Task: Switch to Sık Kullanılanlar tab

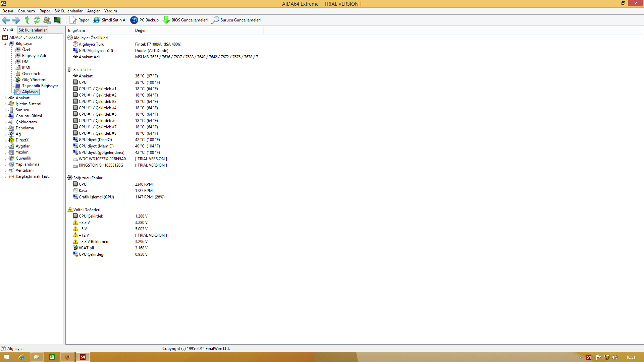Action: click(33, 30)
